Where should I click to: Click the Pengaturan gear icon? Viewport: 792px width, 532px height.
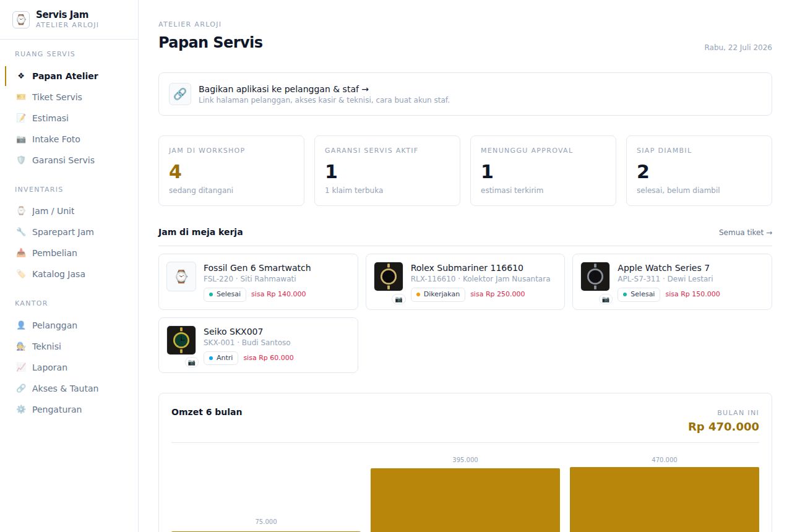[x=21, y=410]
